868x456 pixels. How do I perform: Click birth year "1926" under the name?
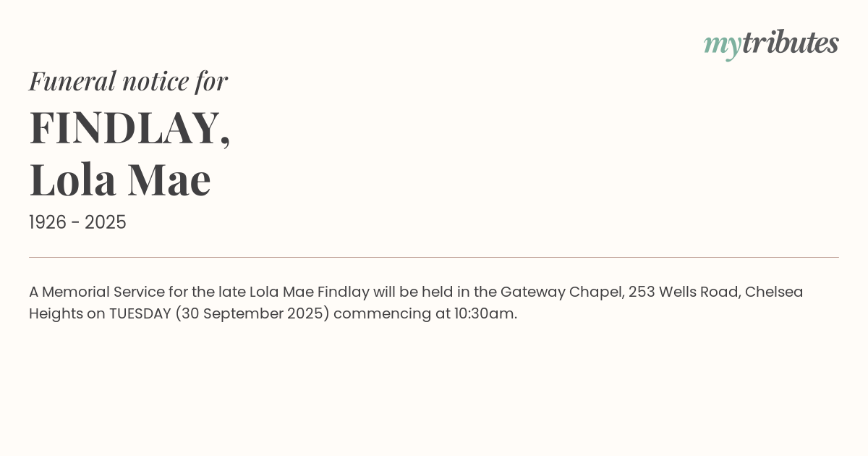(46, 222)
